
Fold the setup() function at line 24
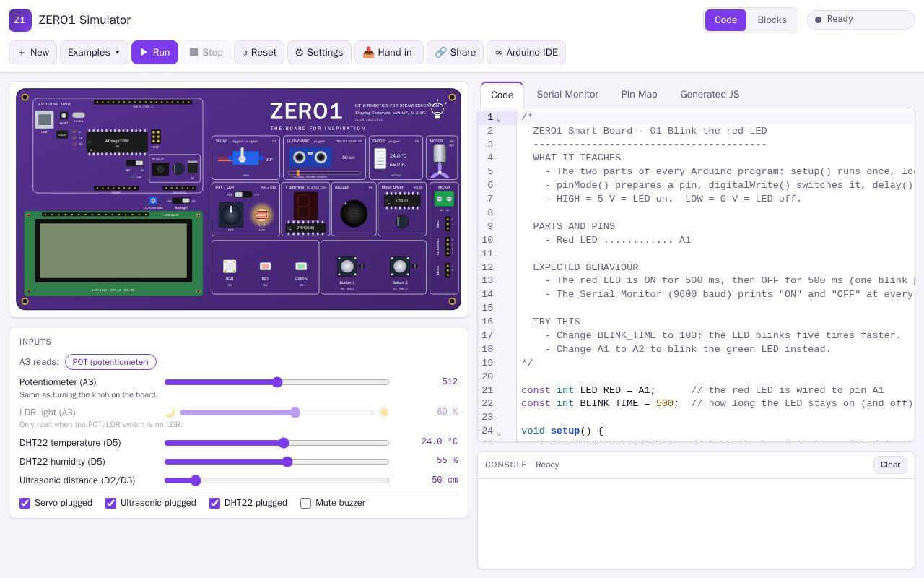pos(499,433)
